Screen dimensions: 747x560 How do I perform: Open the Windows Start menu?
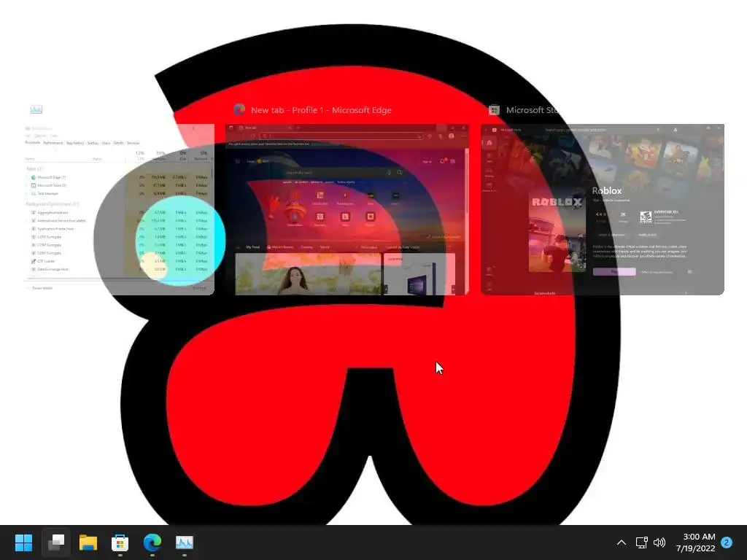click(x=23, y=542)
